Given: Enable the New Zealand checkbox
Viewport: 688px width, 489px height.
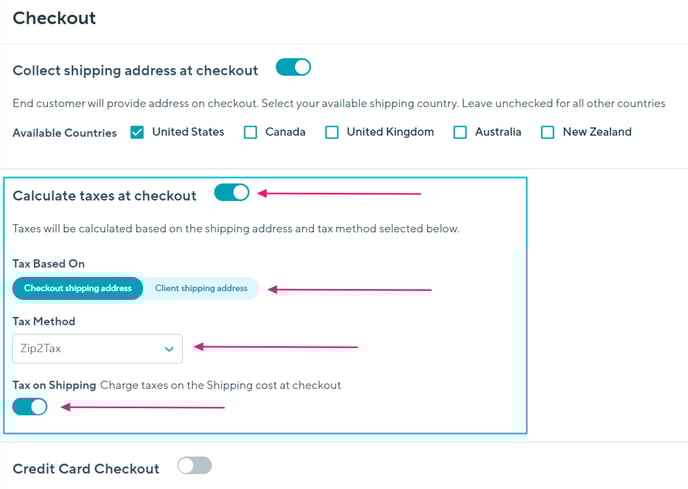Looking at the screenshot, I should (548, 132).
